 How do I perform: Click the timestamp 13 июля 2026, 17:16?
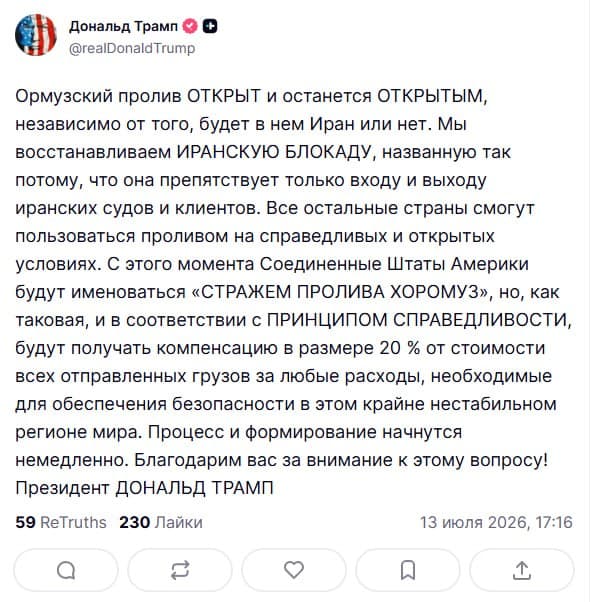(x=496, y=523)
